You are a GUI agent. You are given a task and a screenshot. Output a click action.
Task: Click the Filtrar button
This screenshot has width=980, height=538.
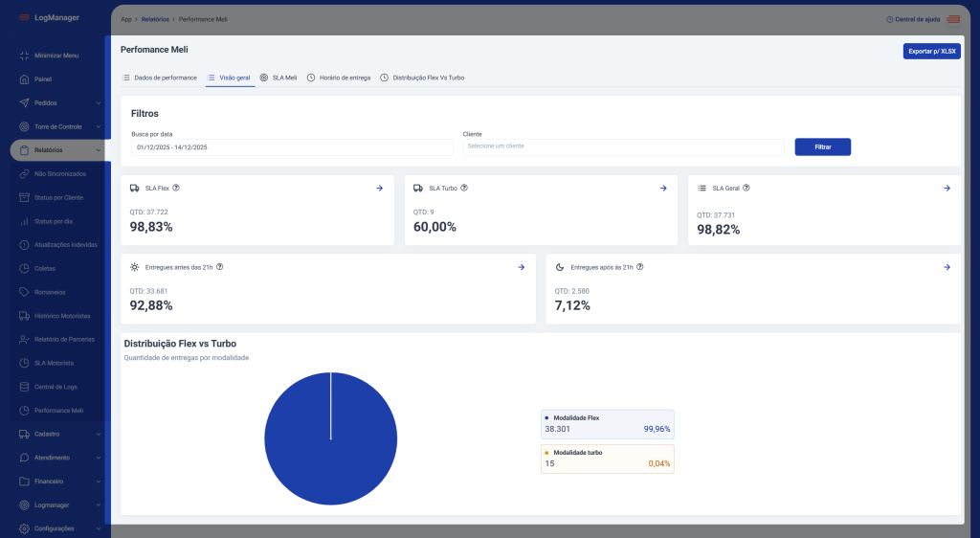(x=822, y=147)
